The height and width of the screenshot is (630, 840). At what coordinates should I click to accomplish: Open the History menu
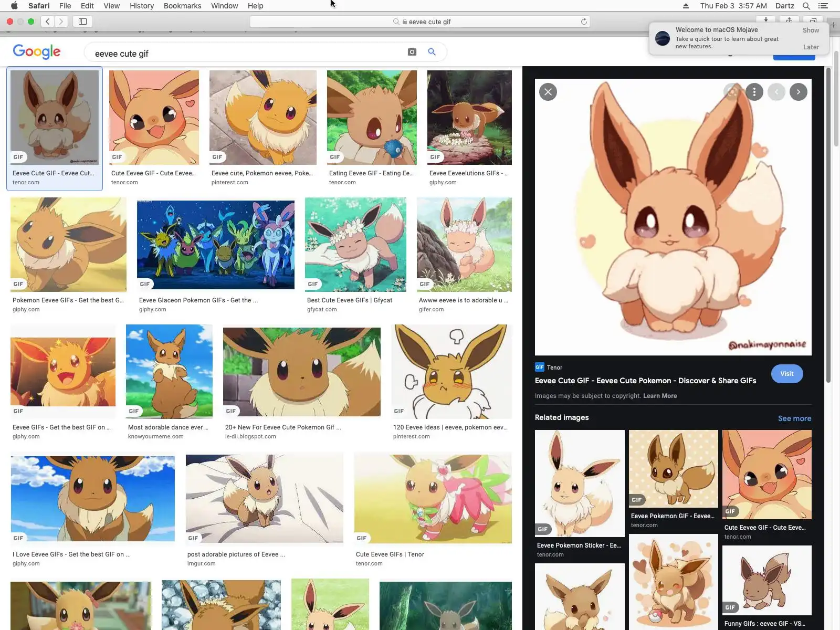[x=142, y=6]
